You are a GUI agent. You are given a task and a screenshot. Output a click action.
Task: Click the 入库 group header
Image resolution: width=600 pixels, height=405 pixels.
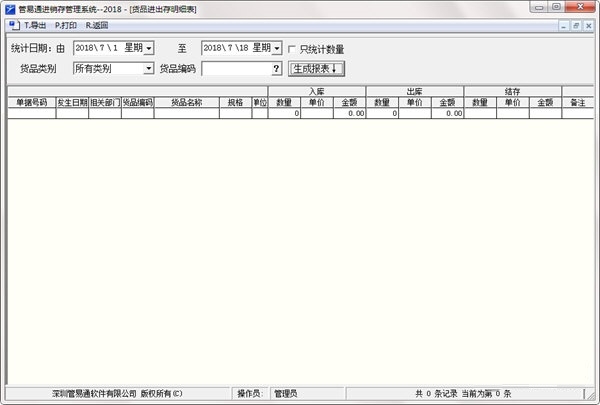tap(317, 91)
